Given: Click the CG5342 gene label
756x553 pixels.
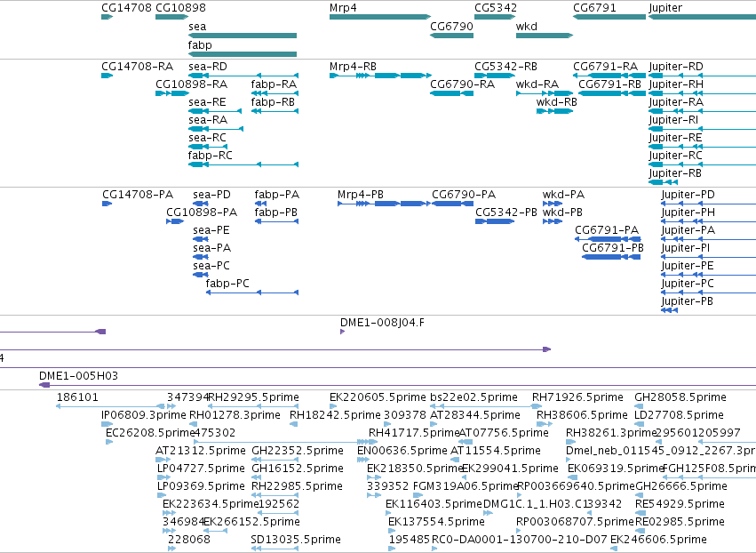Looking at the screenshot, I should pos(496,8).
